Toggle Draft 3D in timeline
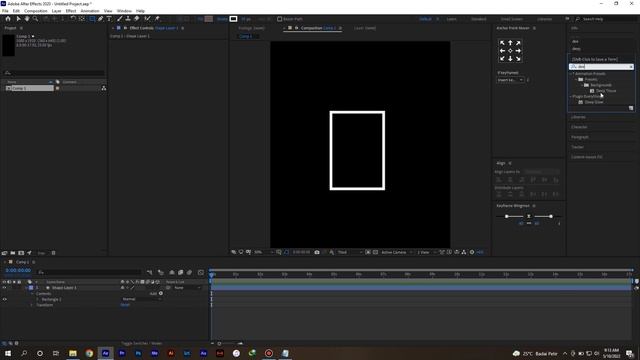This screenshot has width=640, height=360. tap(161, 272)
